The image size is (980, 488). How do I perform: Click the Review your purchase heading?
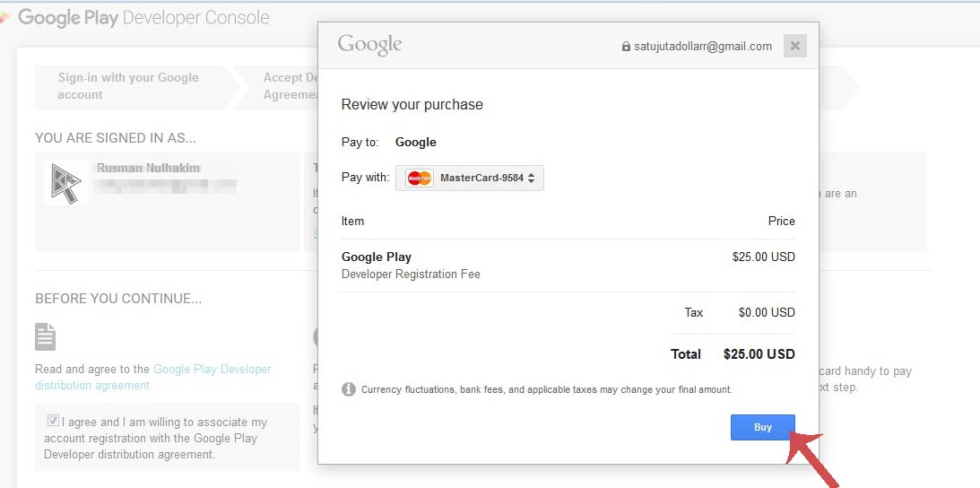tap(412, 104)
